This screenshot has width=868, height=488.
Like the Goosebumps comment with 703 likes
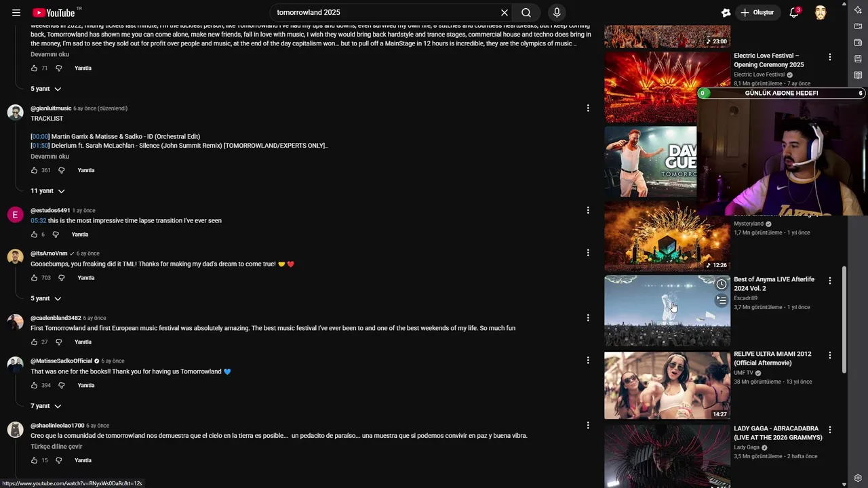34,278
